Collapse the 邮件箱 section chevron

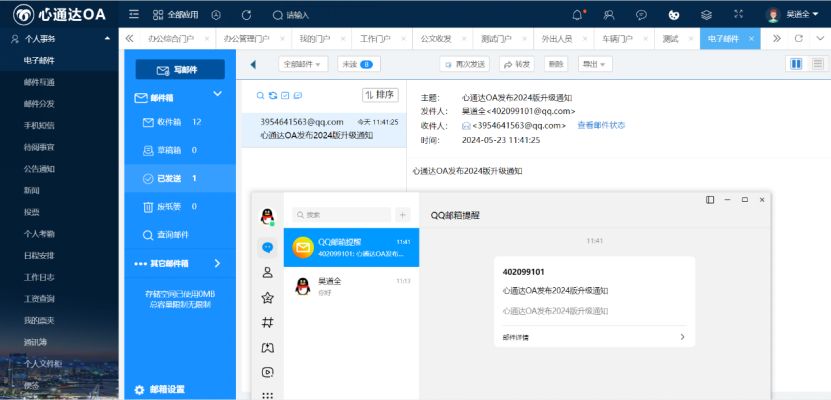pyautogui.click(x=217, y=95)
